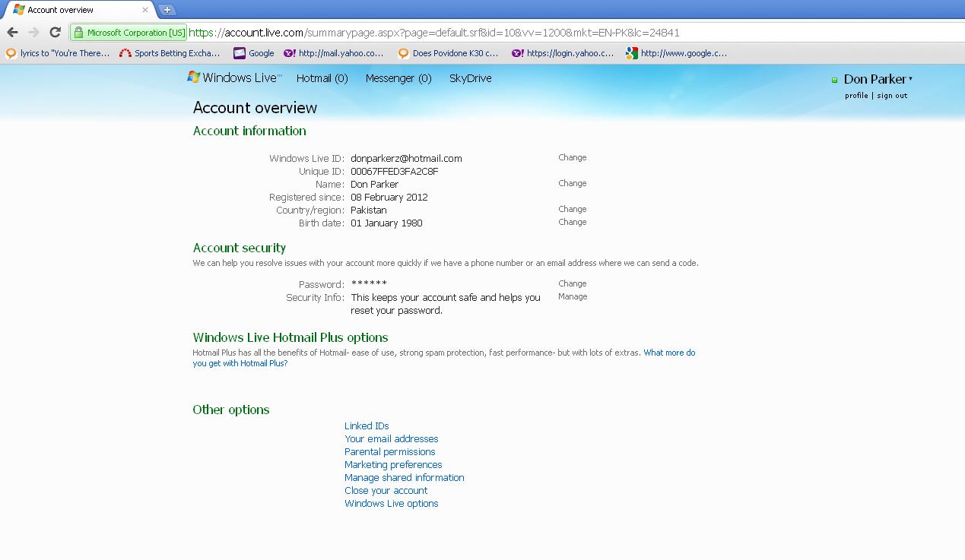The image size is (965, 560).
Task: Click Manage next to Security Info
Action: (572, 296)
